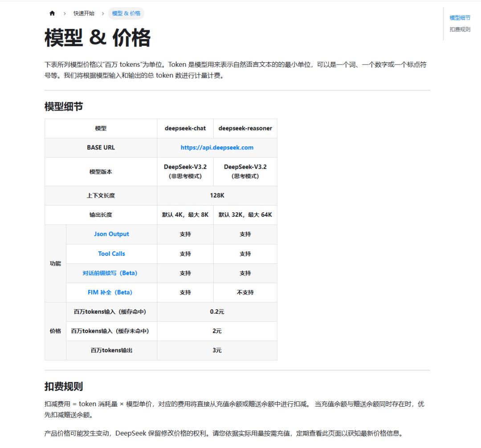
Task: Click the 功能 group label
Action: coord(56,263)
